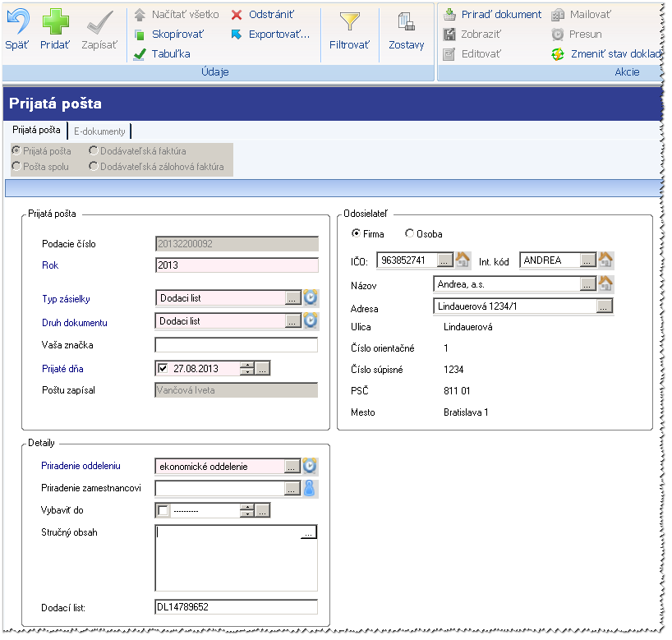672x640 pixels.
Task: Select the Osoba radio button
Action: coord(410,234)
